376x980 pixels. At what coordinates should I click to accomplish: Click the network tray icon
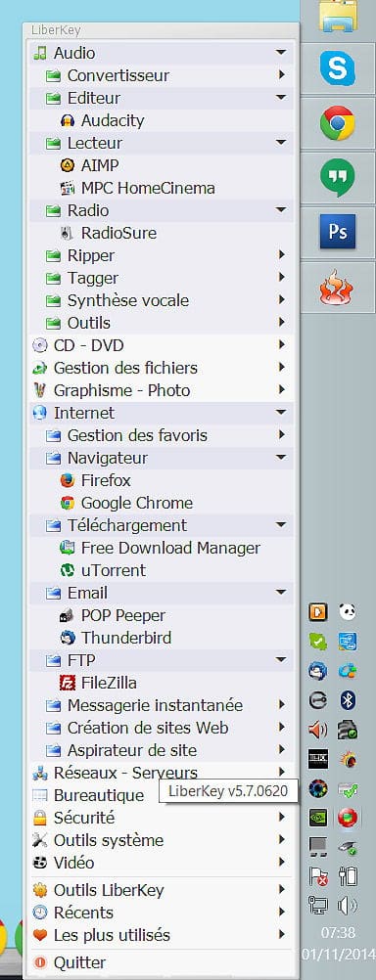[x=318, y=905]
